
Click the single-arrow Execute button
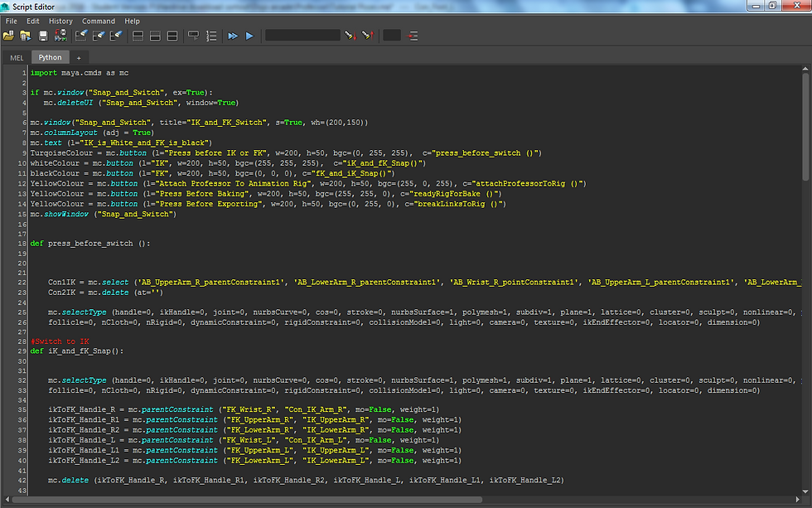249,36
